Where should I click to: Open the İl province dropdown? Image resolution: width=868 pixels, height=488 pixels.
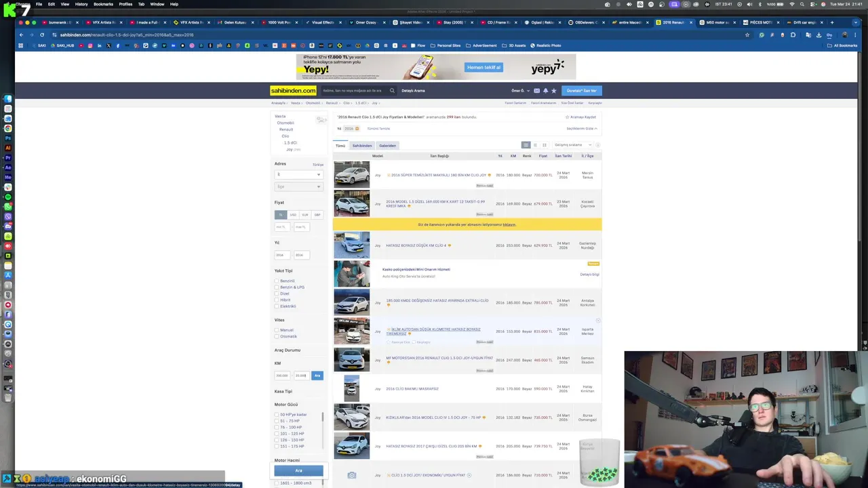pos(298,174)
